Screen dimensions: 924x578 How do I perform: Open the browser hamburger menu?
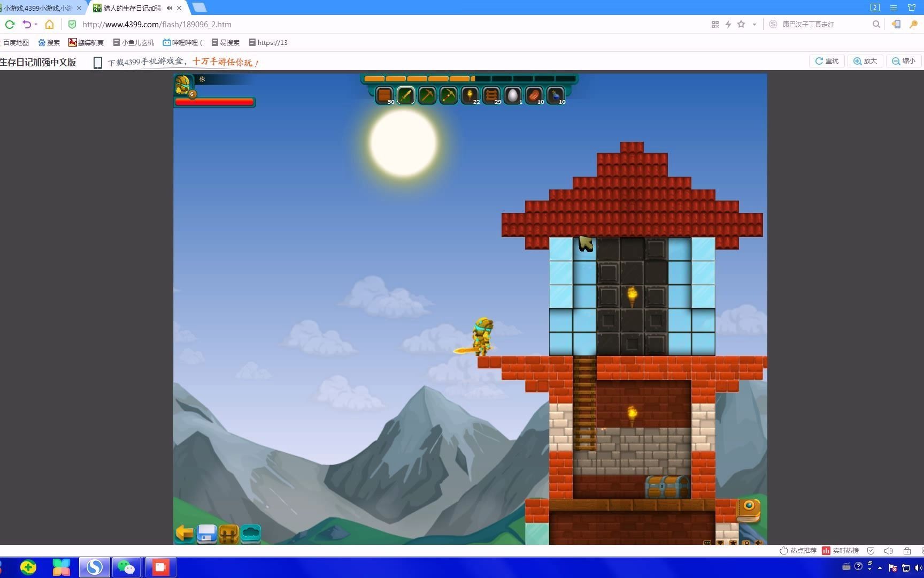point(894,7)
